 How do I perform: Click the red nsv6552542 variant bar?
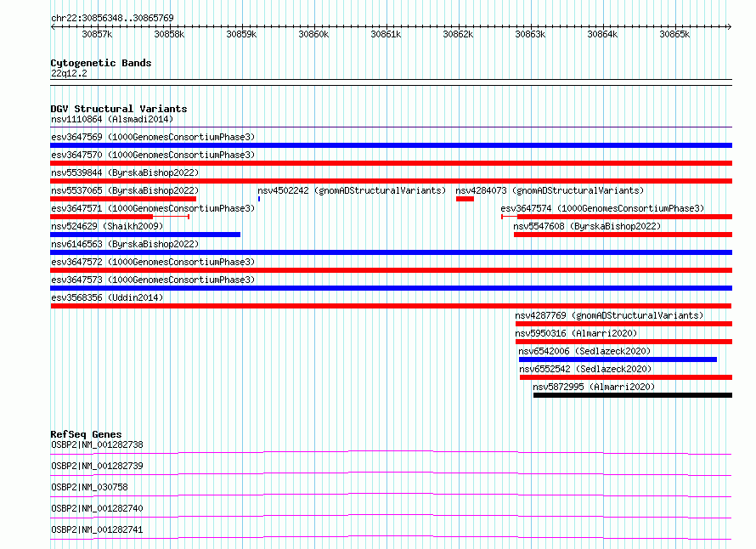tap(626, 377)
